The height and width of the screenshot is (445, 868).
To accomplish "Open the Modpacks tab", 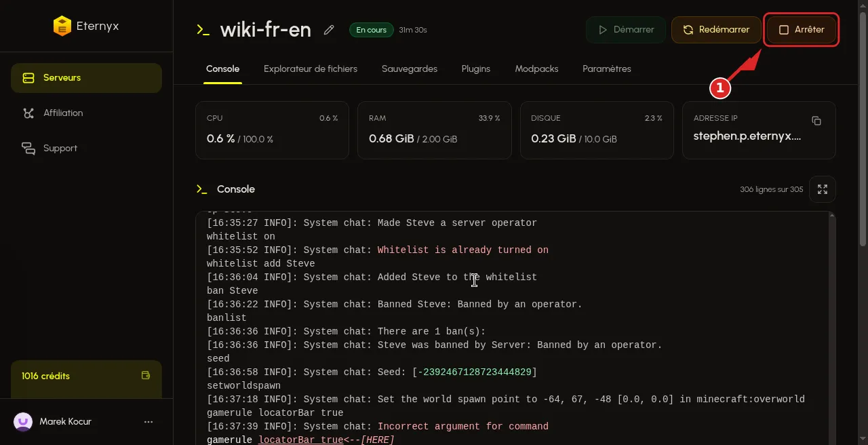I will click(x=536, y=69).
